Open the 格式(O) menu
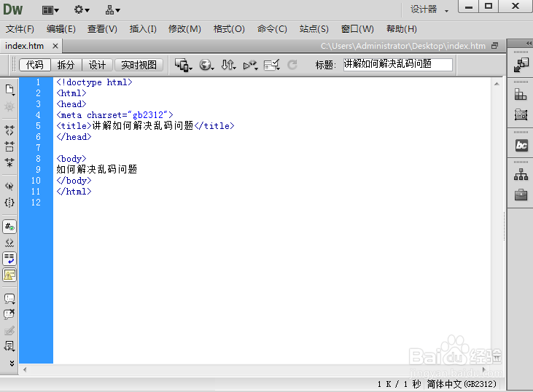This screenshot has height=392, width=533. point(229,29)
